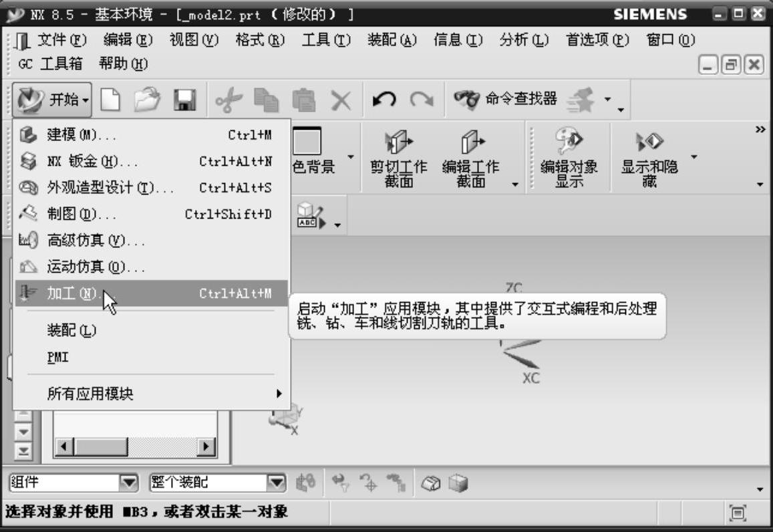Click the wireframe box icon in selection bar
This screenshot has width=773, height=532.
click(431, 483)
